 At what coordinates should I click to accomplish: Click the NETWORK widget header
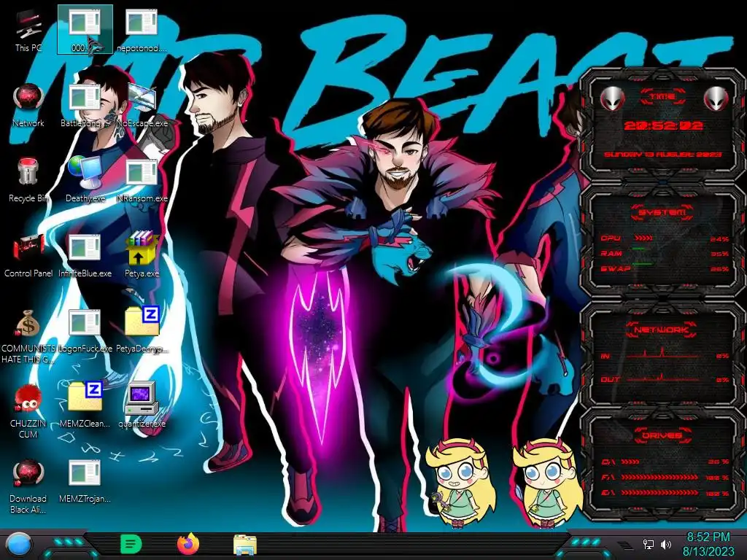tap(662, 330)
